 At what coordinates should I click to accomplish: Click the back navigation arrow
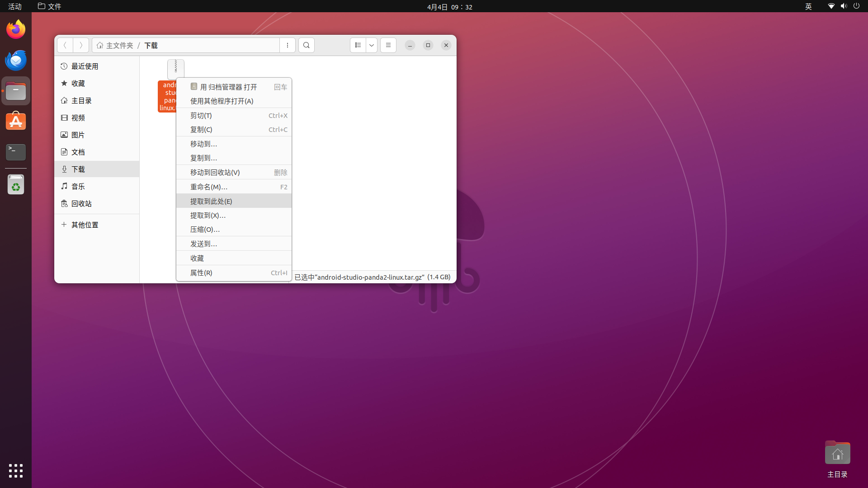click(65, 45)
